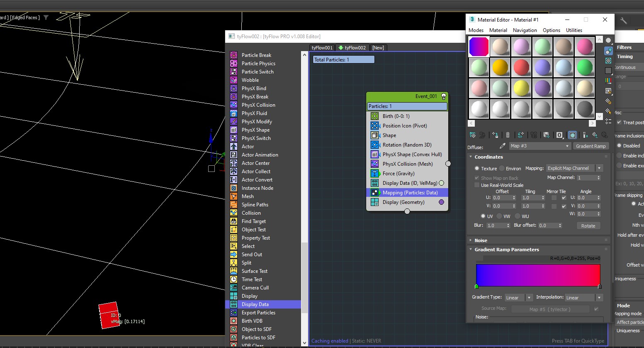Click the Event_001 lightbulb icon

click(x=443, y=96)
